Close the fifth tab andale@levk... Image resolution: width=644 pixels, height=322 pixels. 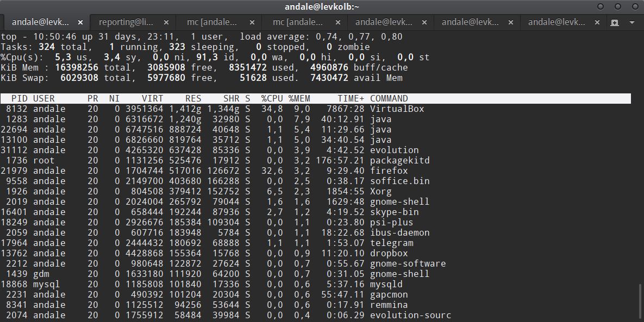pos(424,22)
